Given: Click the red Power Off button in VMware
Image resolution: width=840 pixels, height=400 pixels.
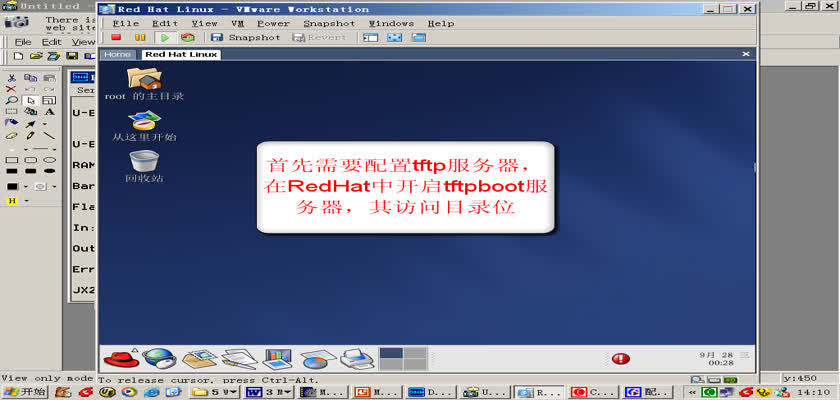Looking at the screenshot, I should click(116, 37).
